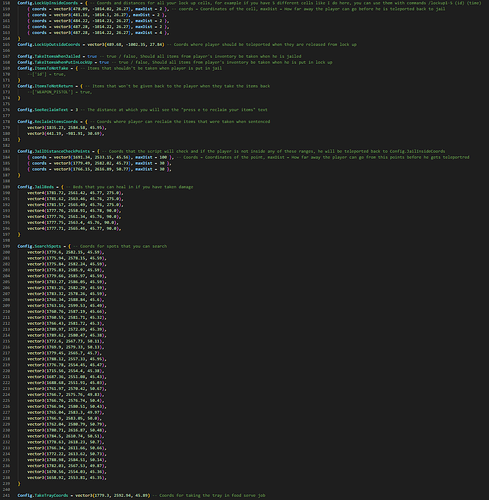Viewport: 489px width, 500px height.
Task: Click the commented WEAPON_PISTOL entry
Action: pyautogui.click(x=60, y=92)
